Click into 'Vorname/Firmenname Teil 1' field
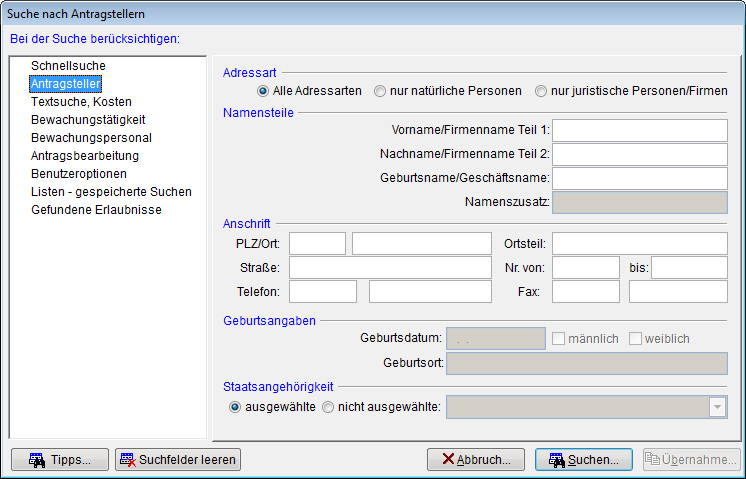Screen dimensions: 746x479 click(640, 130)
